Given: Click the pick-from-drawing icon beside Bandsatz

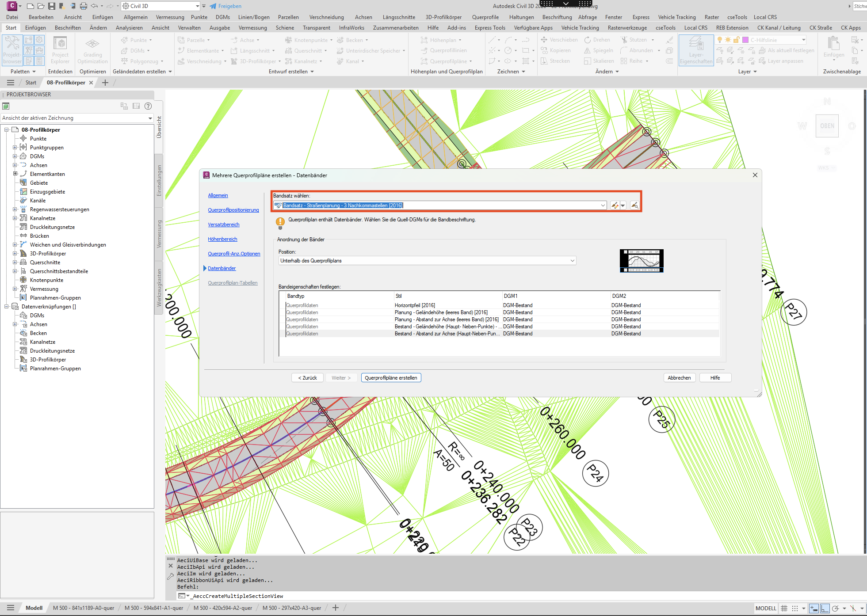Looking at the screenshot, I should [634, 205].
